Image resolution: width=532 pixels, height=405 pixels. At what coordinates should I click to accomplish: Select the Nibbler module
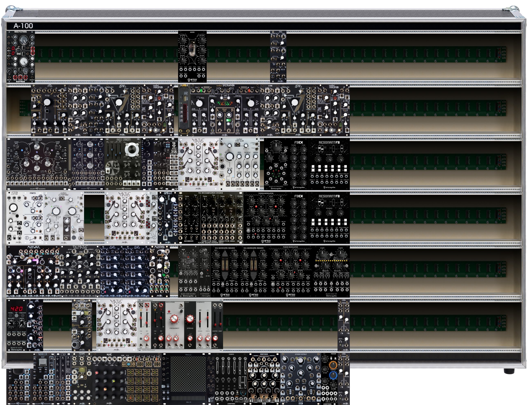pyautogui.click(x=44, y=379)
